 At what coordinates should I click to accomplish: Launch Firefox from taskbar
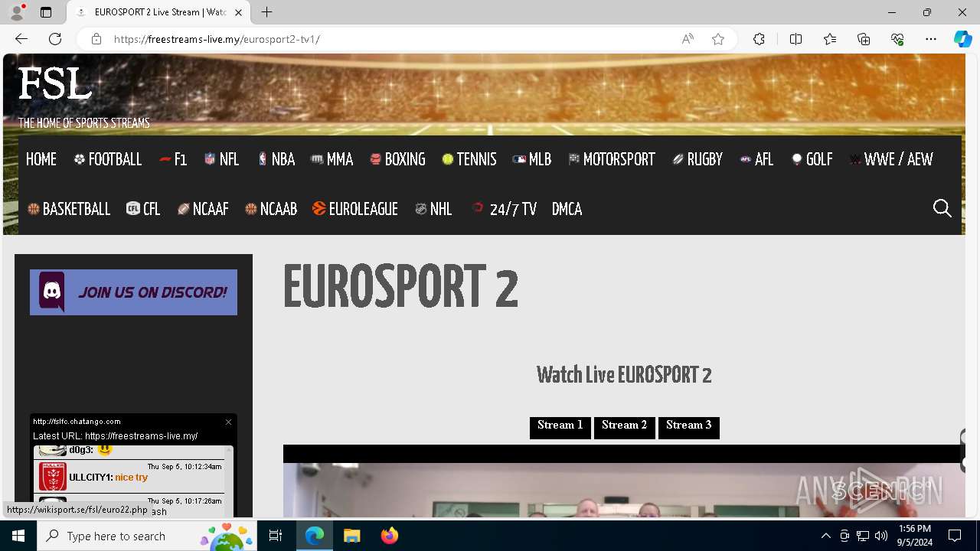(389, 536)
